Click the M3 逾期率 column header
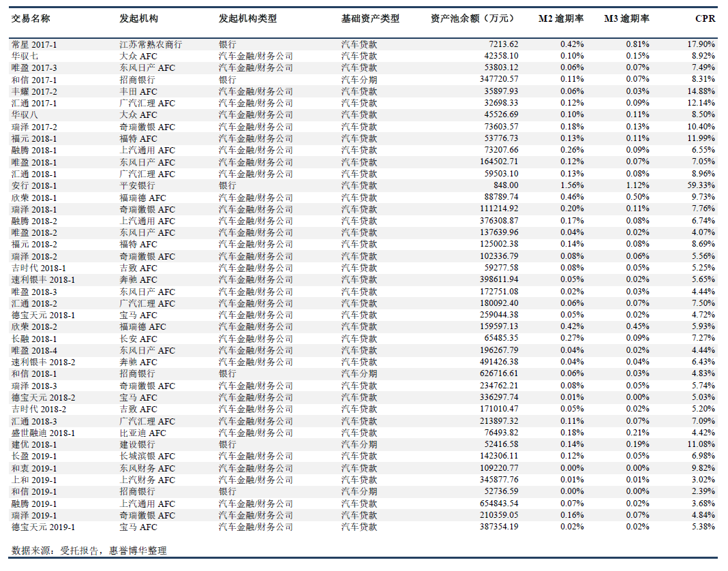This screenshot has height=571, width=728. click(627, 18)
